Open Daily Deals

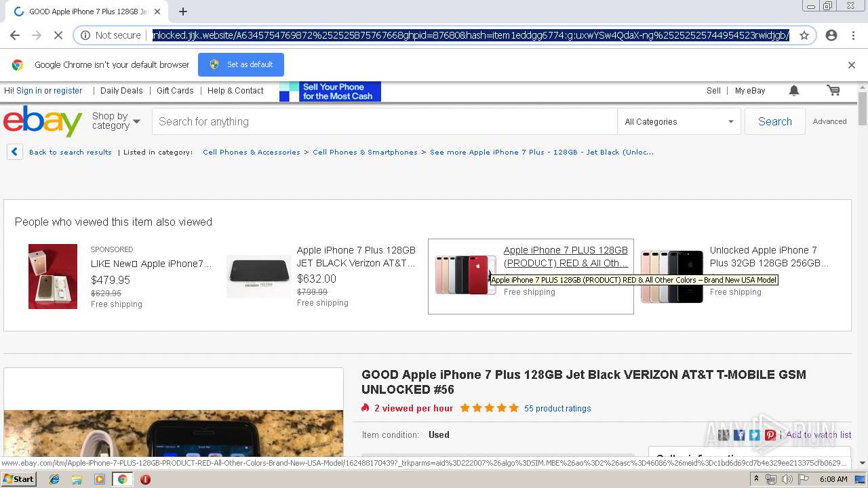click(x=121, y=91)
